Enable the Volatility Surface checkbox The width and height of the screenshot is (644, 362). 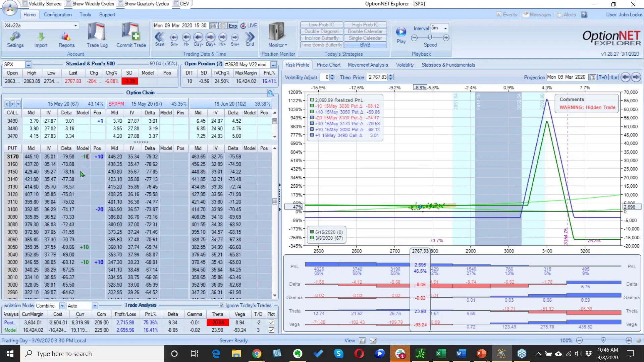point(25,4)
